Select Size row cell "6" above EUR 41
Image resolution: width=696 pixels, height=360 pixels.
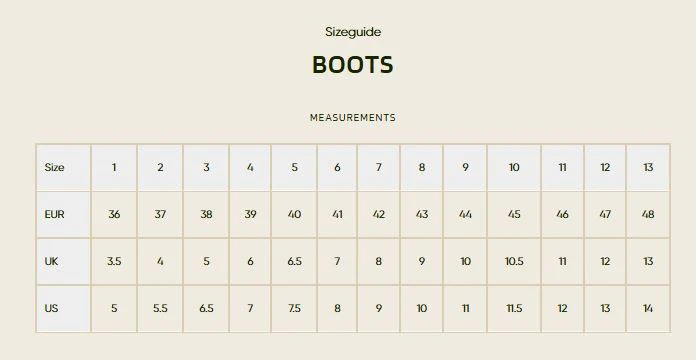click(x=337, y=167)
